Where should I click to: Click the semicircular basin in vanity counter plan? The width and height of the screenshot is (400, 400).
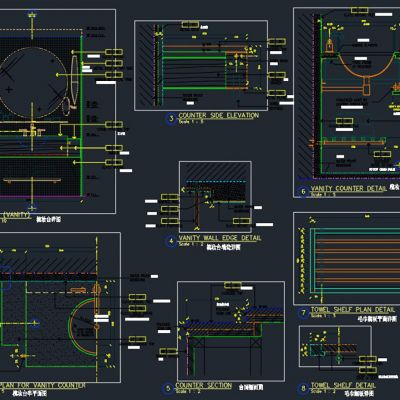[83, 326]
